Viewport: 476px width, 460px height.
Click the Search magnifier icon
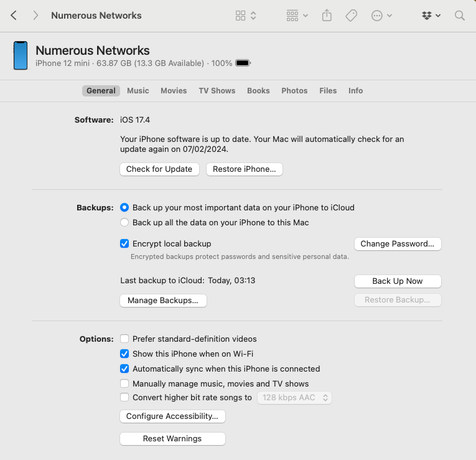[460, 16]
